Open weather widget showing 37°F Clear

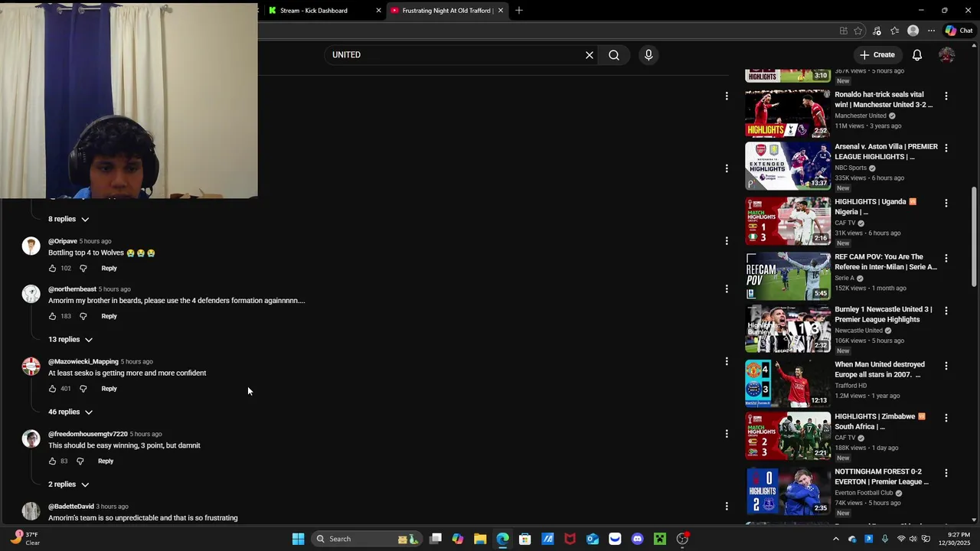tap(24, 539)
